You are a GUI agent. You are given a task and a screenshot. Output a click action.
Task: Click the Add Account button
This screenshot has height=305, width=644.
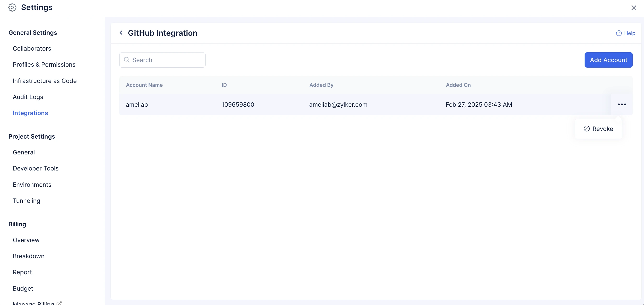point(608,60)
